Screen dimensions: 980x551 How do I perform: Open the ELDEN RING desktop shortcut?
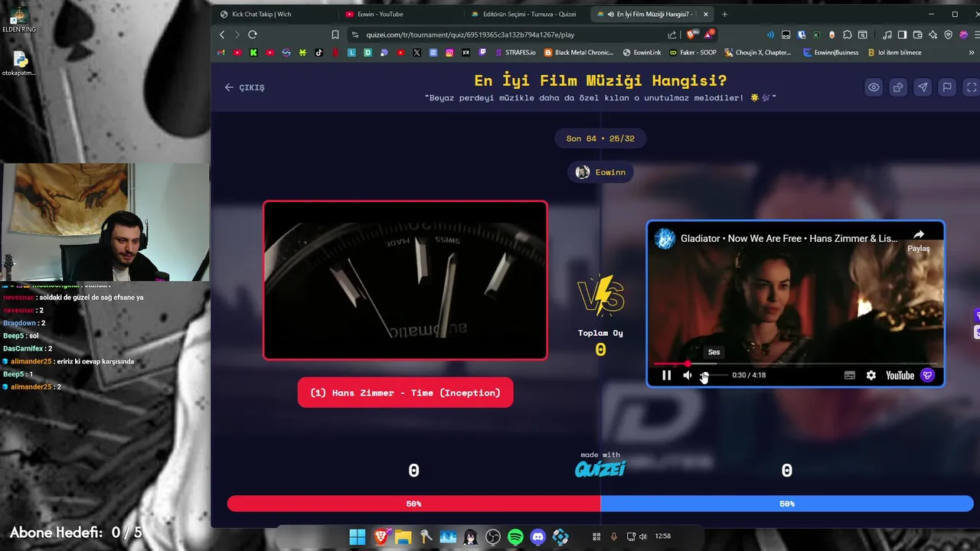tap(19, 21)
